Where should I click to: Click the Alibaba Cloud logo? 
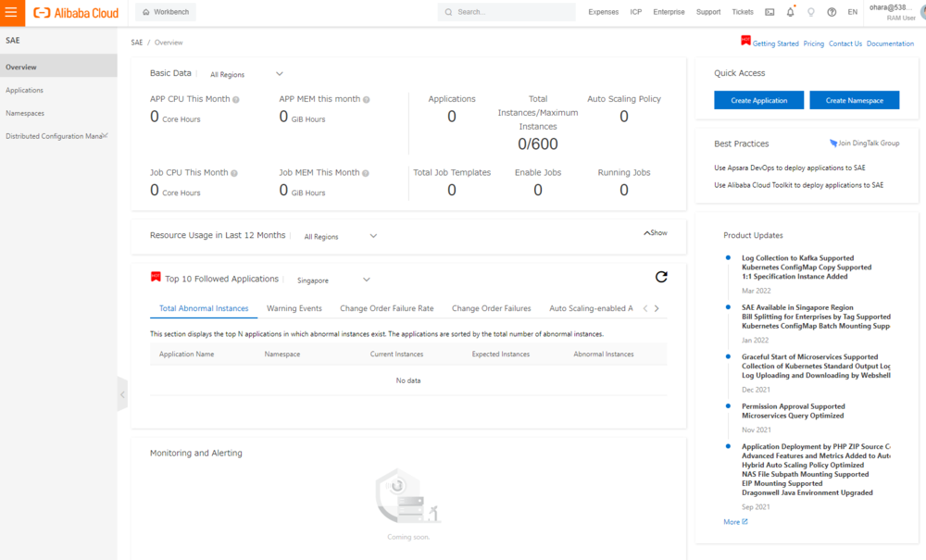point(76,13)
